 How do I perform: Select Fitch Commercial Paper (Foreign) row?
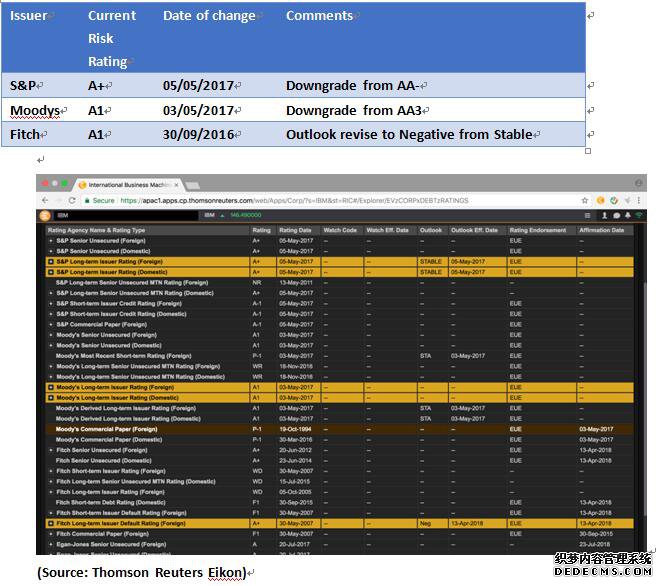pyautogui.click(x=340, y=534)
